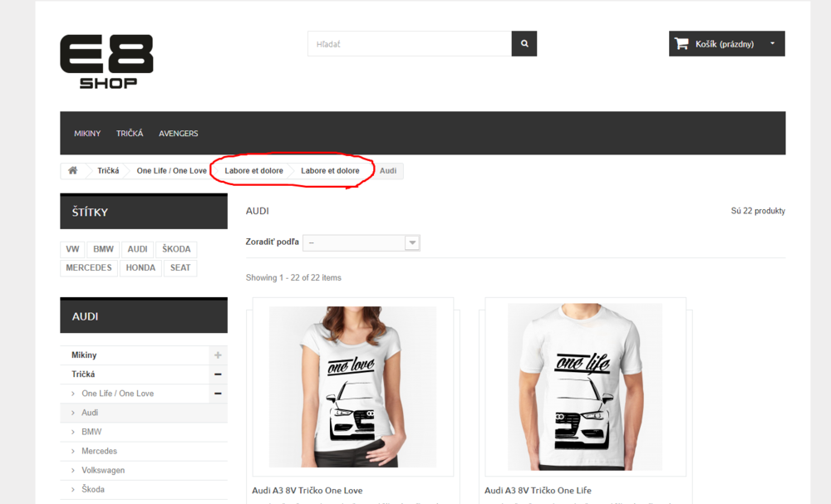Screen dimensions: 831x504
Task: Select the HONDA tag
Action: (140, 268)
